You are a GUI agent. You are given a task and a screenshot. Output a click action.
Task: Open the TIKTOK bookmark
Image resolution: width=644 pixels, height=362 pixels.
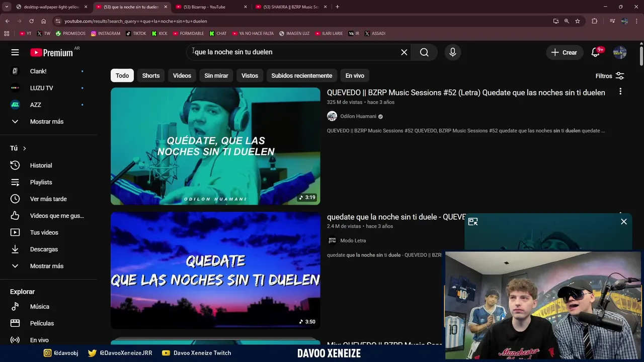click(136, 34)
